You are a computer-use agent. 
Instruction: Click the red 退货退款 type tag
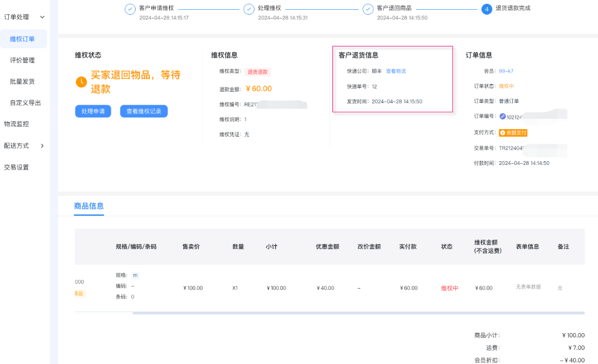point(258,72)
